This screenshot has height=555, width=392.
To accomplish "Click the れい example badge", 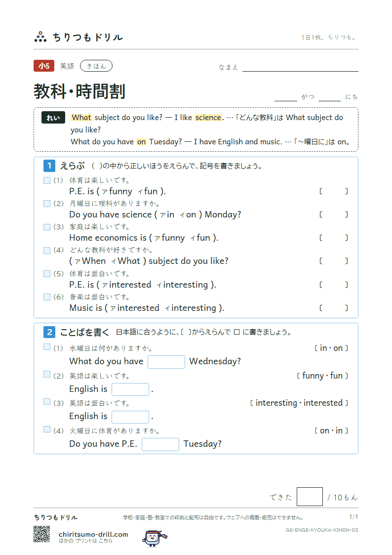I will [53, 118].
